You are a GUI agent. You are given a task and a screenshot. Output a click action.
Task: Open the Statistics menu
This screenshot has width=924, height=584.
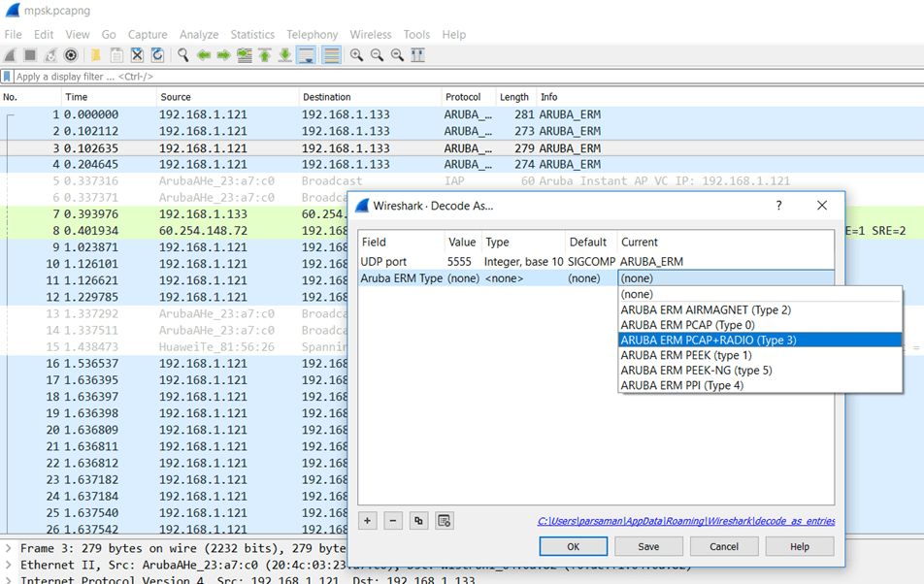251,34
